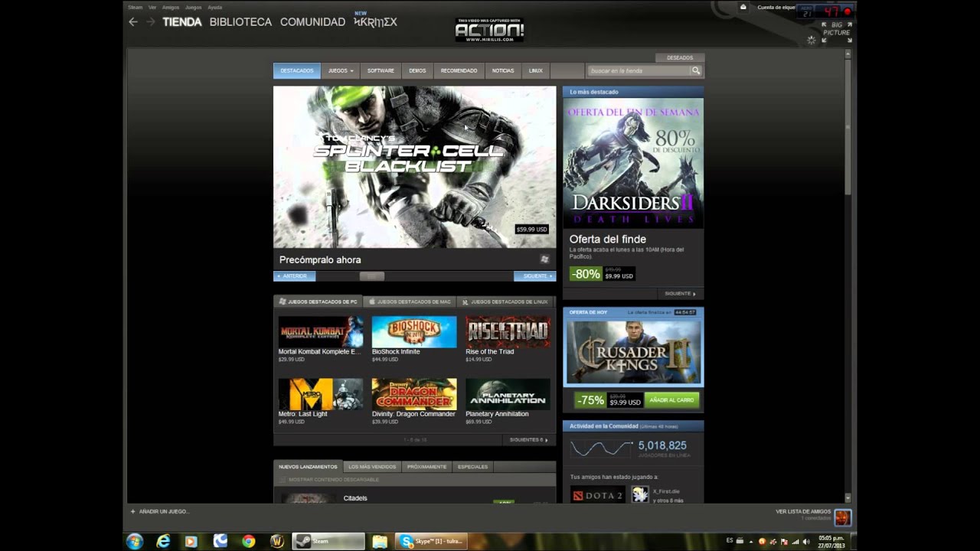Click Siguiente under the Darksiders II offer
The width and height of the screenshot is (980, 551).
tap(680, 293)
